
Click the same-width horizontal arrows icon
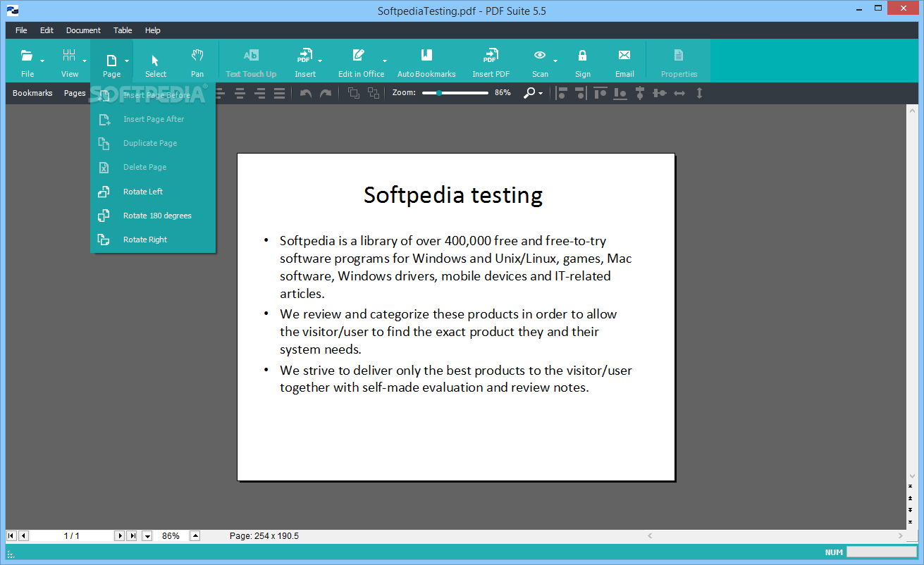coord(679,93)
